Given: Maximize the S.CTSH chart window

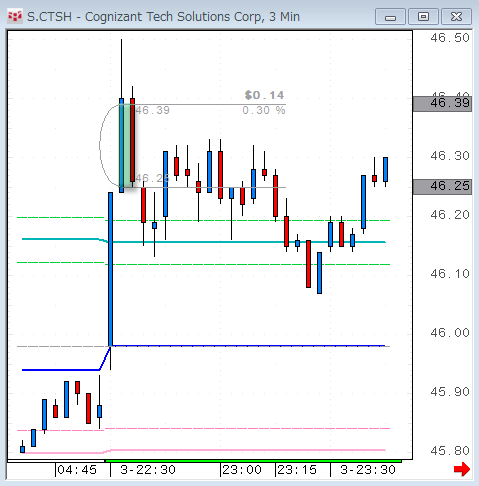Looking at the screenshot, I should 423,17.
